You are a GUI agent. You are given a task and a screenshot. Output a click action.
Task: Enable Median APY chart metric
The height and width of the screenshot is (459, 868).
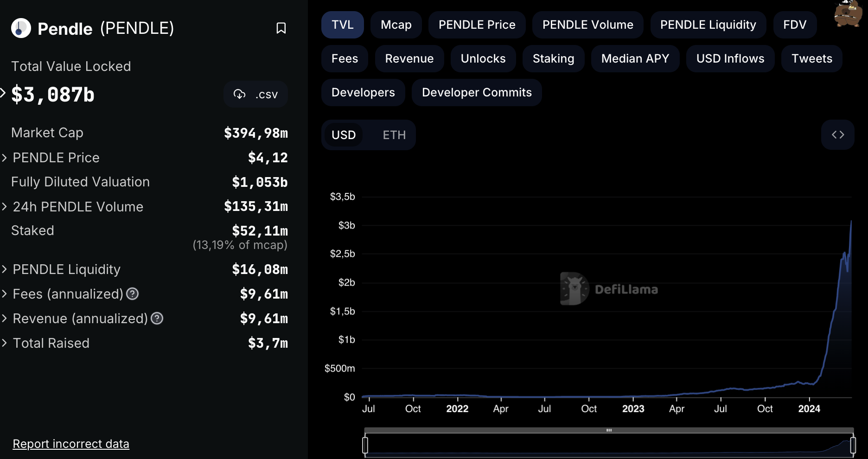[635, 58]
